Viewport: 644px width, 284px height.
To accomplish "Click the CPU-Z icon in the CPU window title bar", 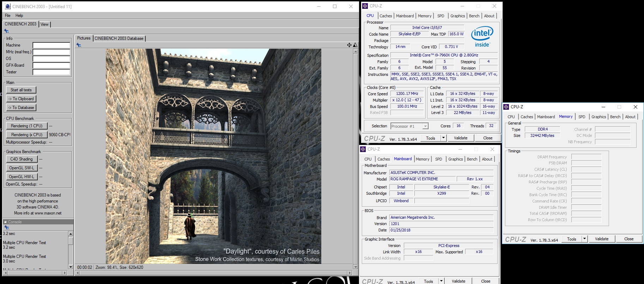I will pyautogui.click(x=365, y=6).
